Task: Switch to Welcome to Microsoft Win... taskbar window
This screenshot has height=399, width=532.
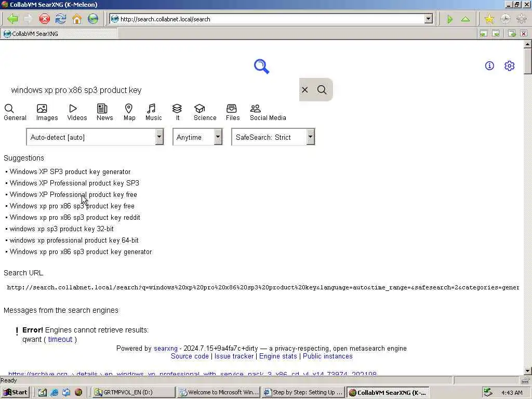Action: (x=219, y=393)
